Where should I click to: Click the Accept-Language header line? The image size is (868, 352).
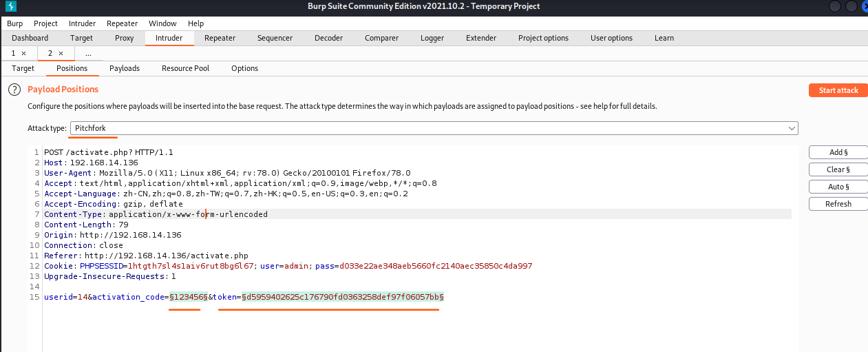pos(226,194)
